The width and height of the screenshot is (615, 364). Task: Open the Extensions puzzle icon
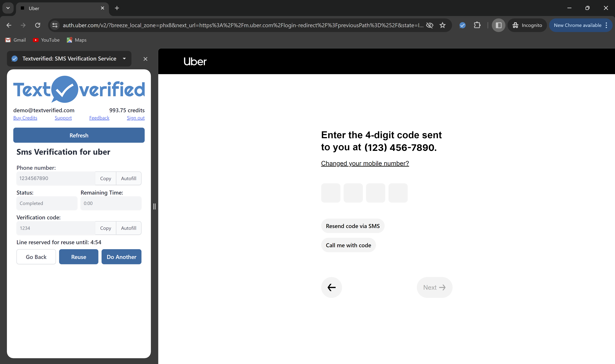pos(477,25)
